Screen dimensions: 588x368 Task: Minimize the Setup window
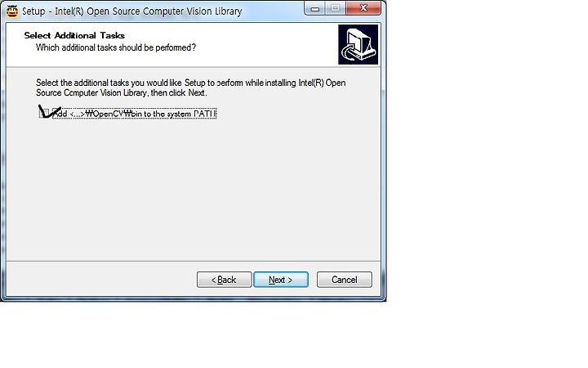[x=315, y=8]
